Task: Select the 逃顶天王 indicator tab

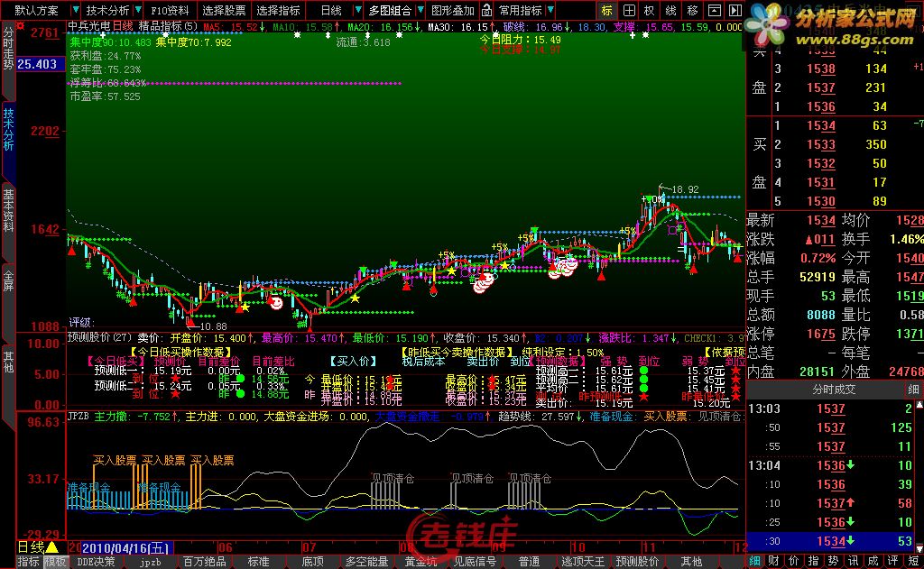Action: 583,562
